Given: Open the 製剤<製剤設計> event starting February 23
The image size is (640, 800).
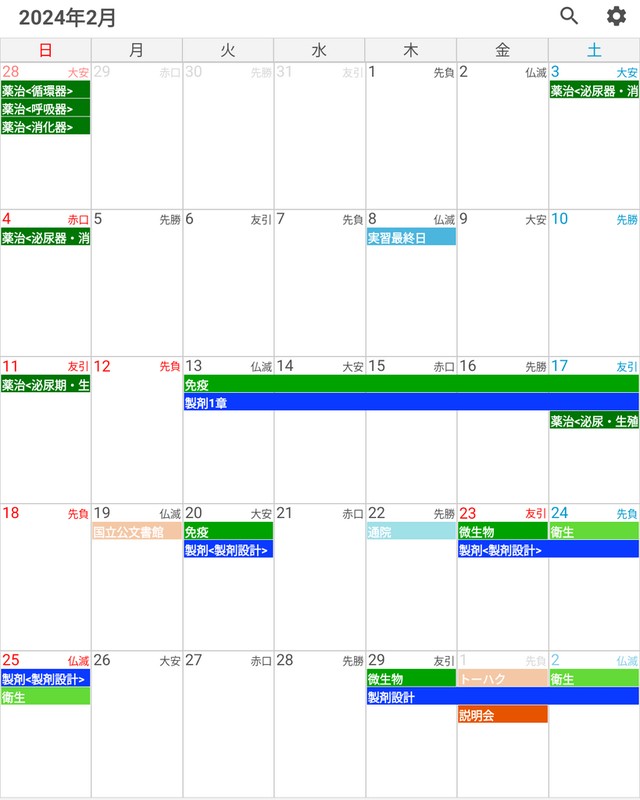Looking at the screenshot, I should (549, 549).
